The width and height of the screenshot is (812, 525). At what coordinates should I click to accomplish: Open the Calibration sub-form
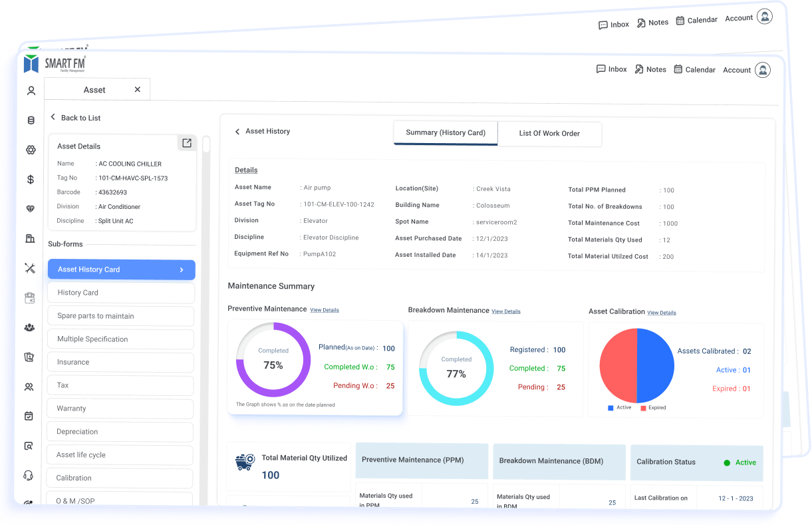[x=120, y=478]
